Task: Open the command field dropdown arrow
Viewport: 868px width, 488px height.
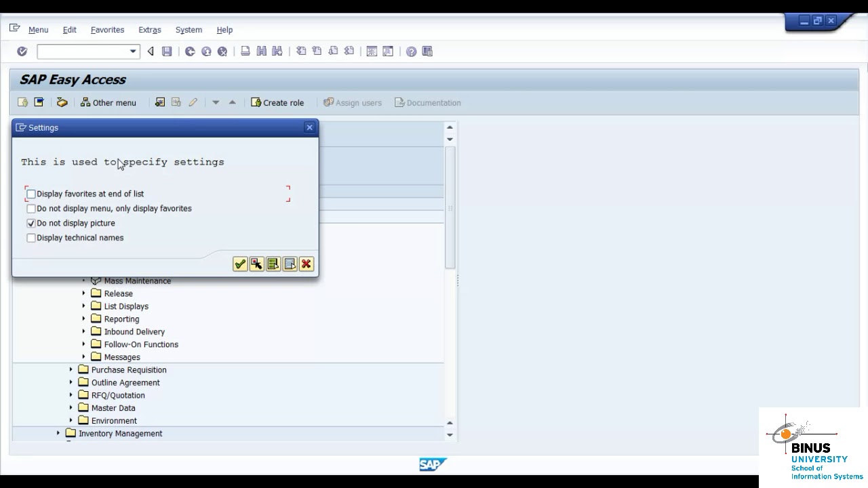Action: (x=133, y=52)
